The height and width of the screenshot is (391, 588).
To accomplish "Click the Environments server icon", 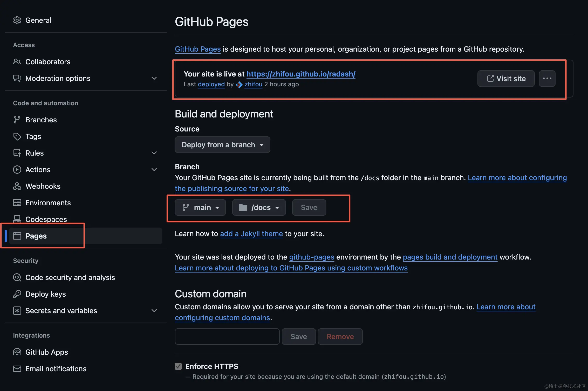I will click(x=17, y=203).
